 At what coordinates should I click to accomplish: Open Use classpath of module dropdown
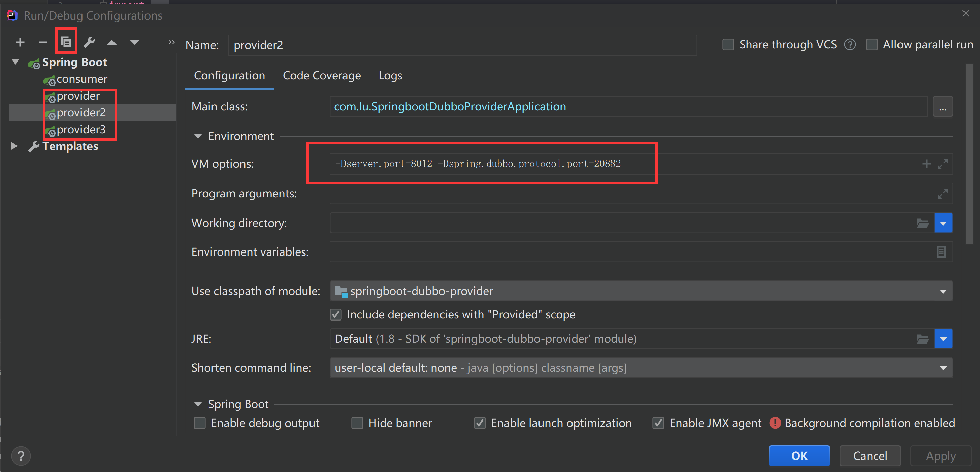point(943,291)
